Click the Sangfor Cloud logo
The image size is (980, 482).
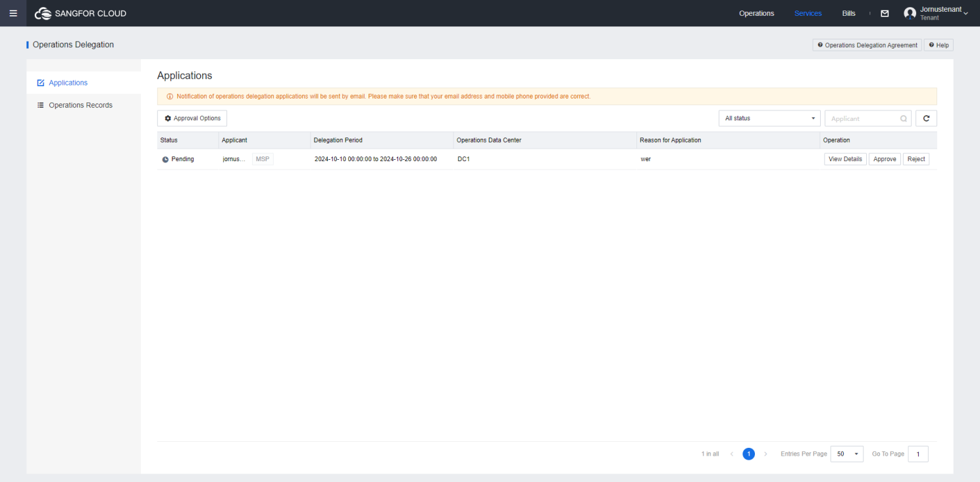click(x=80, y=13)
